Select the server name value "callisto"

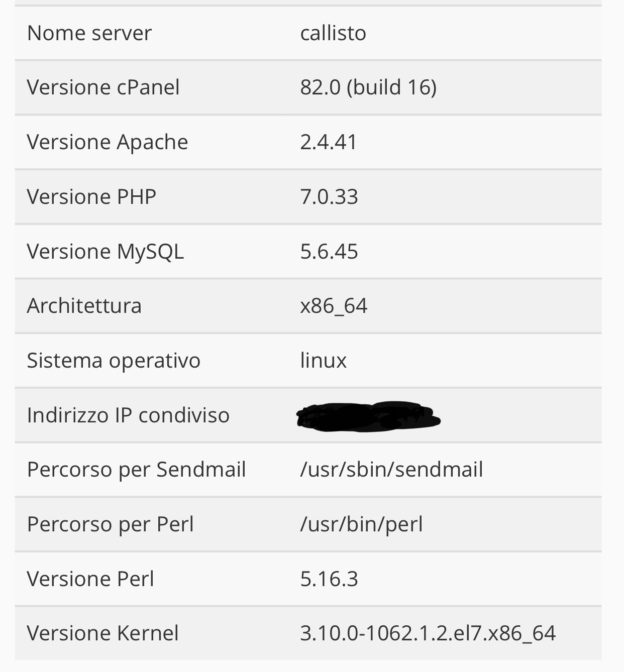click(x=333, y=33)
